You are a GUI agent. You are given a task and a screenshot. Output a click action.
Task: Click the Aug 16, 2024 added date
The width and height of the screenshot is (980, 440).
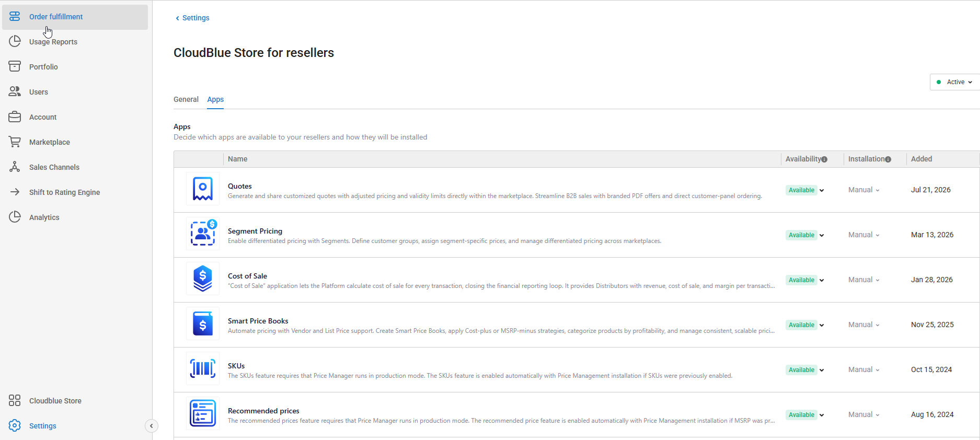pyautogui.click(x=932, y=414)
